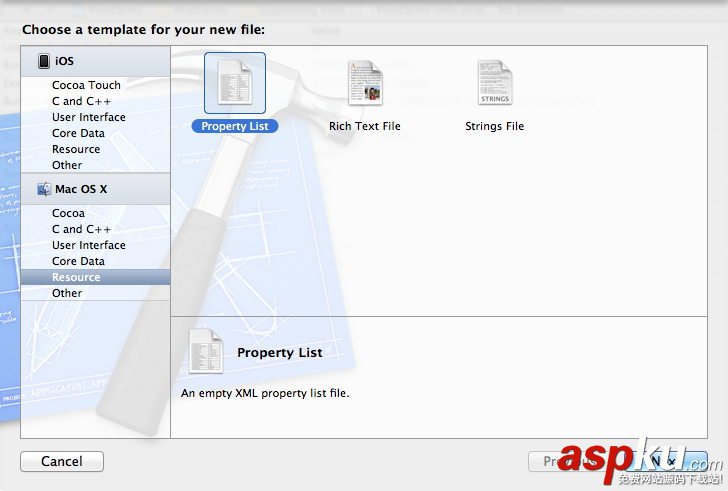Click the 'An empty XML property list file.' text
The image size is (728, 491).
pyautogui.click(x=265, y=393)
